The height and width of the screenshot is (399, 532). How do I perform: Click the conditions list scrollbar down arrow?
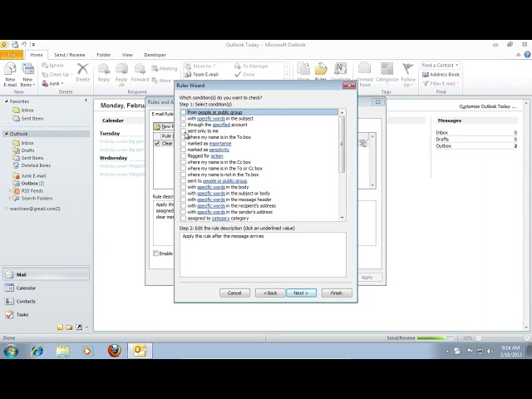342,218
